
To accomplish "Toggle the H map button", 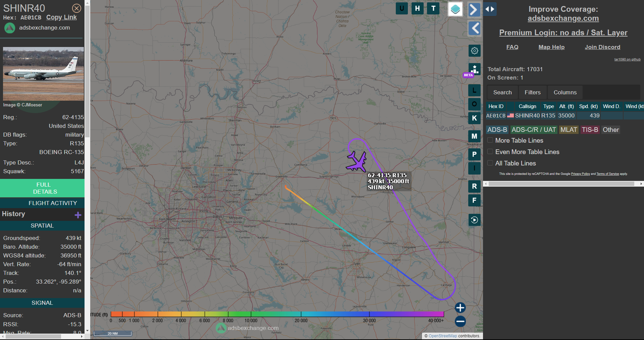I will click(x=417, y=8).
